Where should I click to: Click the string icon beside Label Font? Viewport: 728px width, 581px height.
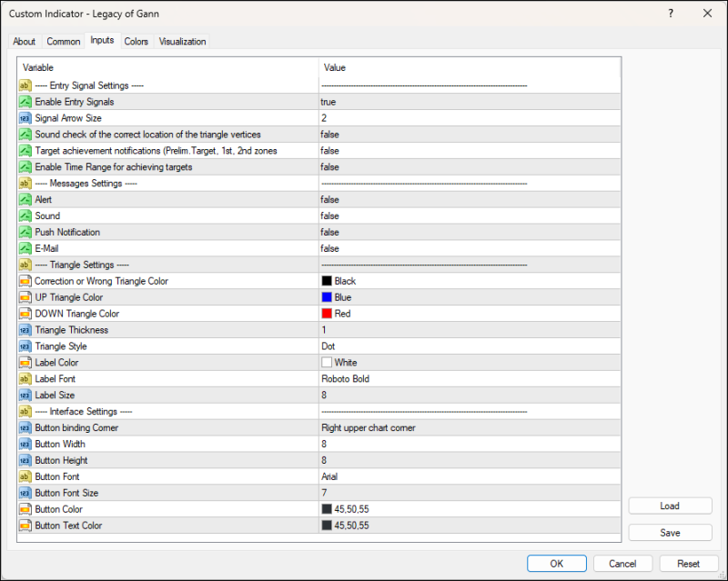pyautogui.click(x=25, y=379)
